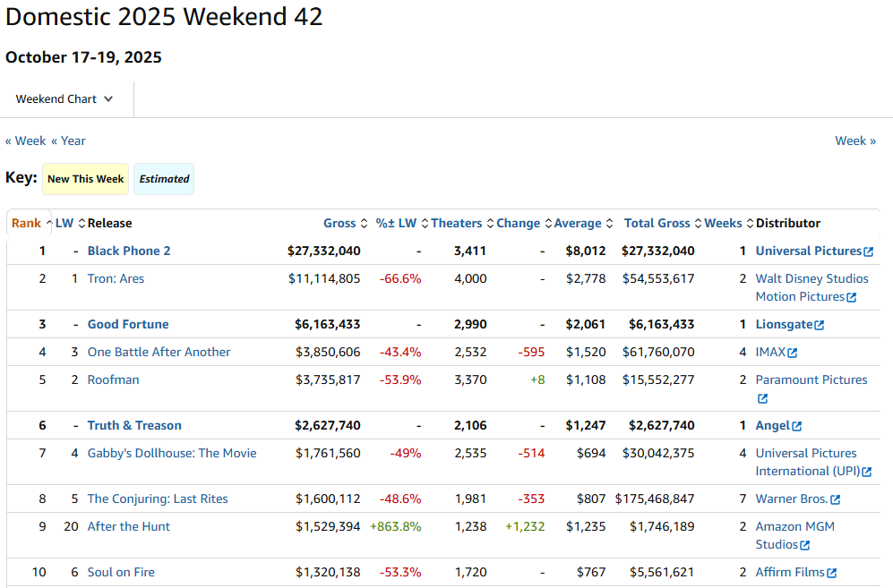
Task: Sort the table by Weeks column
Action: pos(723,224)
